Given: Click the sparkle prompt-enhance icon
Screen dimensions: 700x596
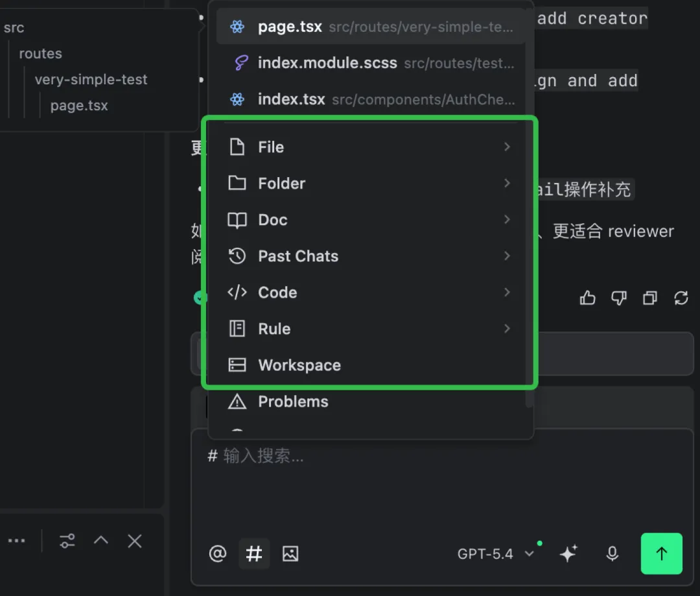Looking at the screenshot, I should tap(568, 554).
